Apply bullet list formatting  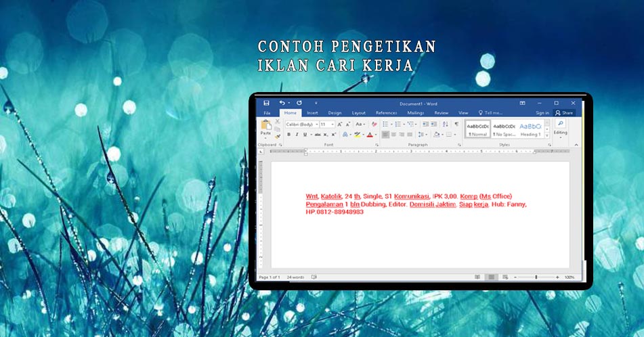coord(384,125)
